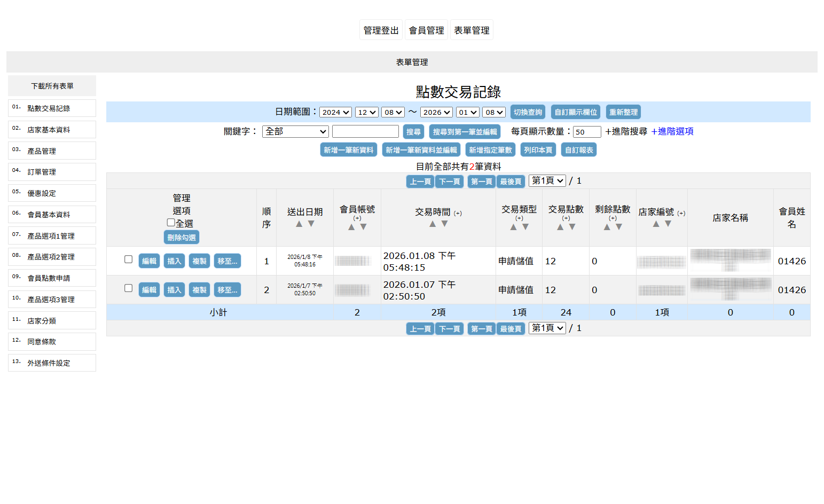The width and height of the screenshot is (824, 504).
Task: Sort 送出日期 column descending arrow
Action: pyautogui.click(x=311, y=224)
